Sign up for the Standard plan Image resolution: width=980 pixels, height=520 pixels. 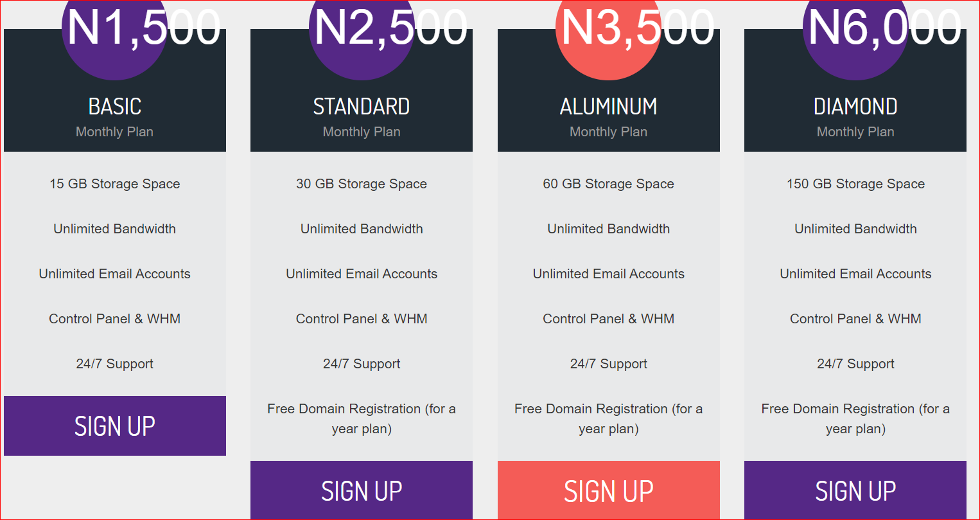[362, 490]
